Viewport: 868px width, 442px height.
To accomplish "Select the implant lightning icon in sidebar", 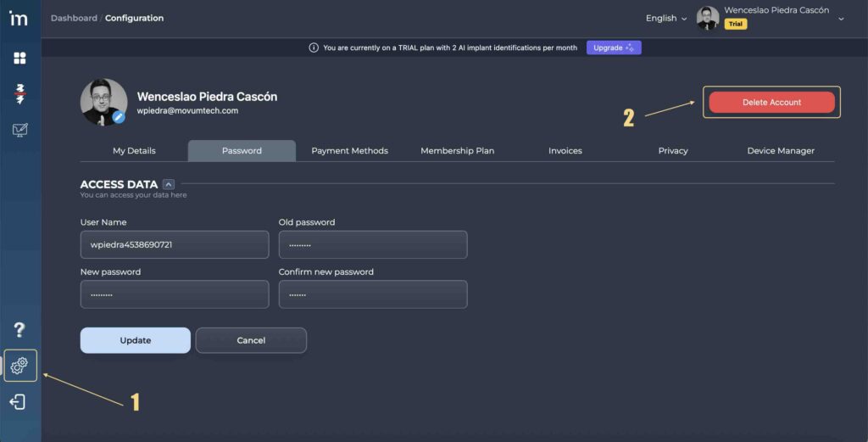I will 19,94.
